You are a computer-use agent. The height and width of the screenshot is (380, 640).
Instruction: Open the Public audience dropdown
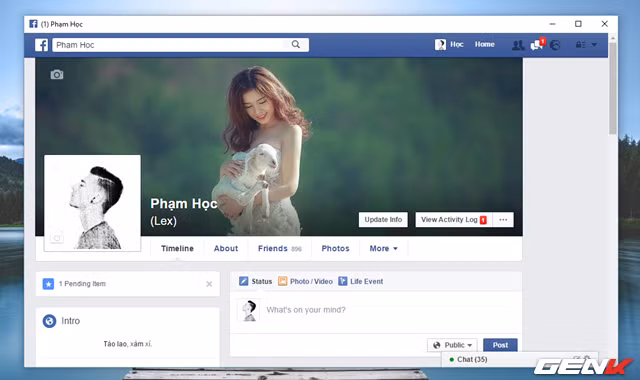(452, 345)
